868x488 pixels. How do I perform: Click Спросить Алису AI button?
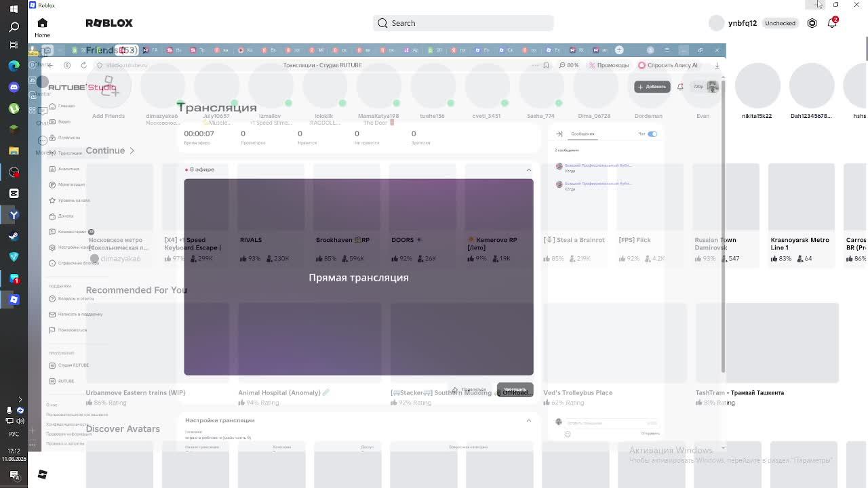(668, 65)
